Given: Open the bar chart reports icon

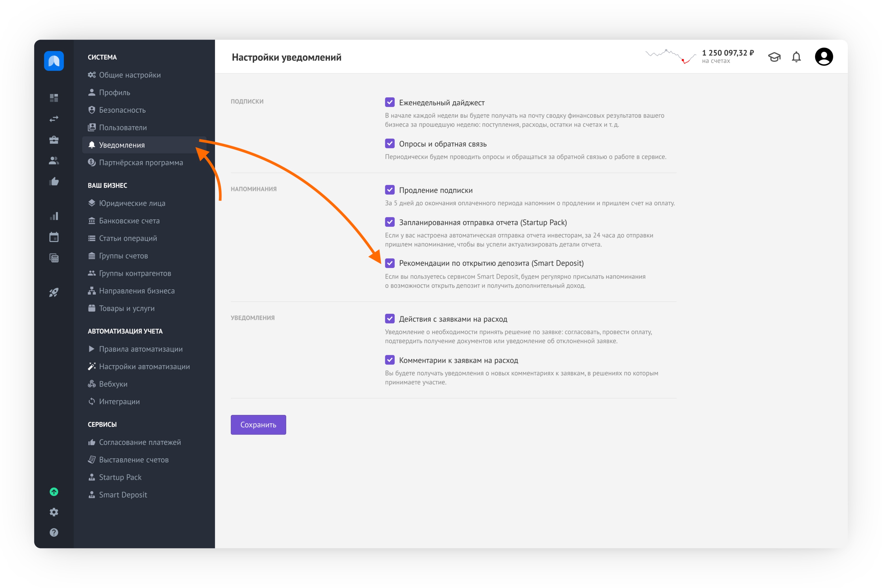Looking at the screenshot, I should click(x=54, y=216).
